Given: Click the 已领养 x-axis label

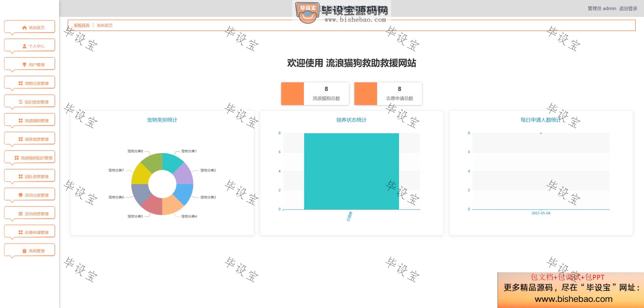Looking at the screenshot, I should click(350, 217).
